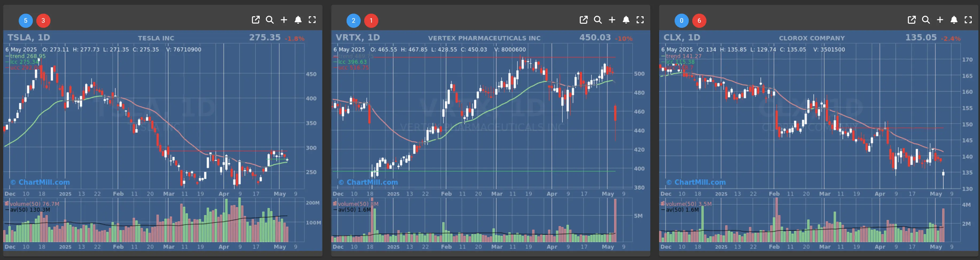
Task: Open the CLX chart in a new window
Action: pos(912,20)
